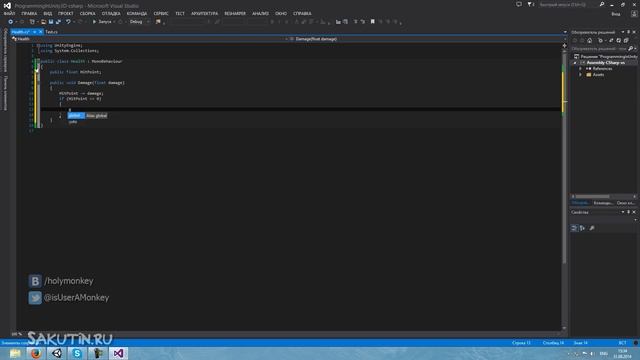
Task: Click the Properties Alphabetical sort icon
Action: [x=582, y=228]
